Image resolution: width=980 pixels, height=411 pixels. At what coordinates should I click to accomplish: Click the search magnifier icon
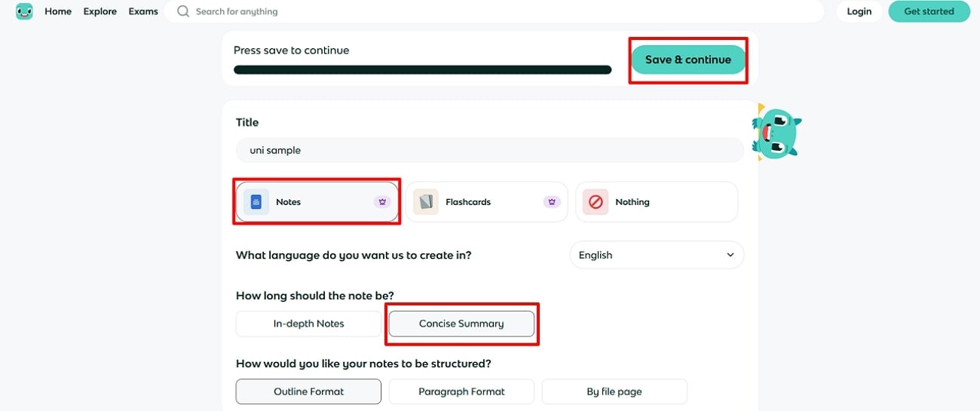coord(183,11)
